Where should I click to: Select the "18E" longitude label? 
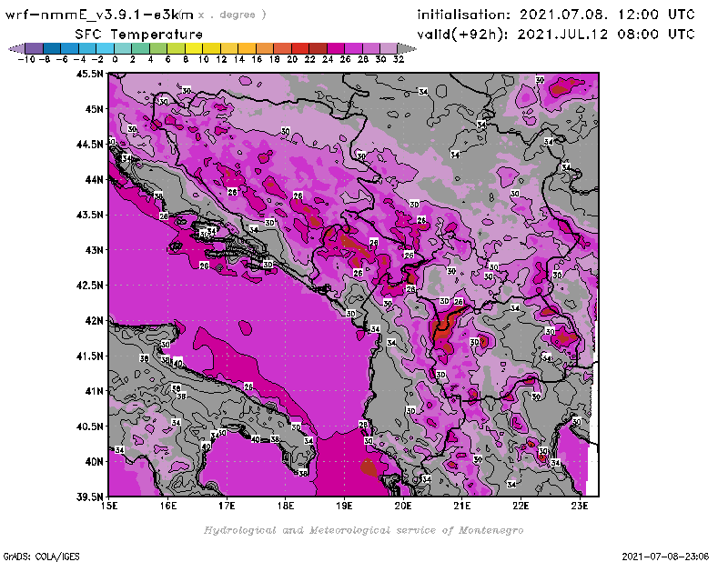point(286,506)
